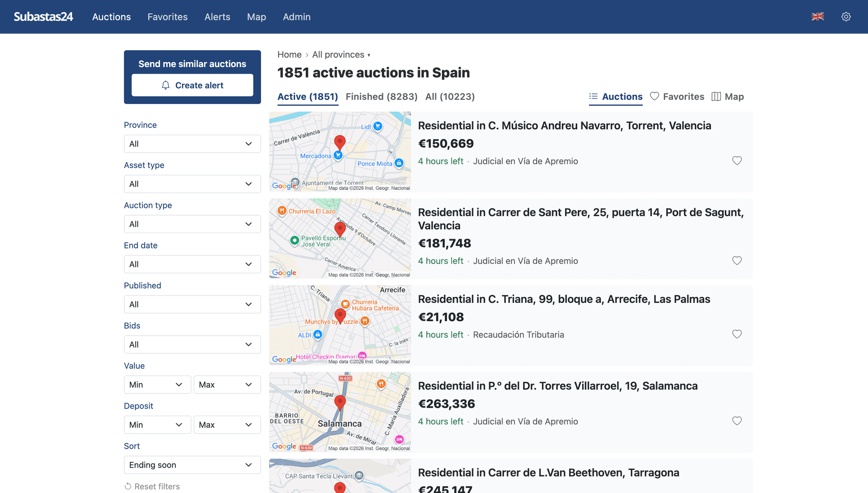
Task: Open the Province dropdown
Action: coord(192,144)
